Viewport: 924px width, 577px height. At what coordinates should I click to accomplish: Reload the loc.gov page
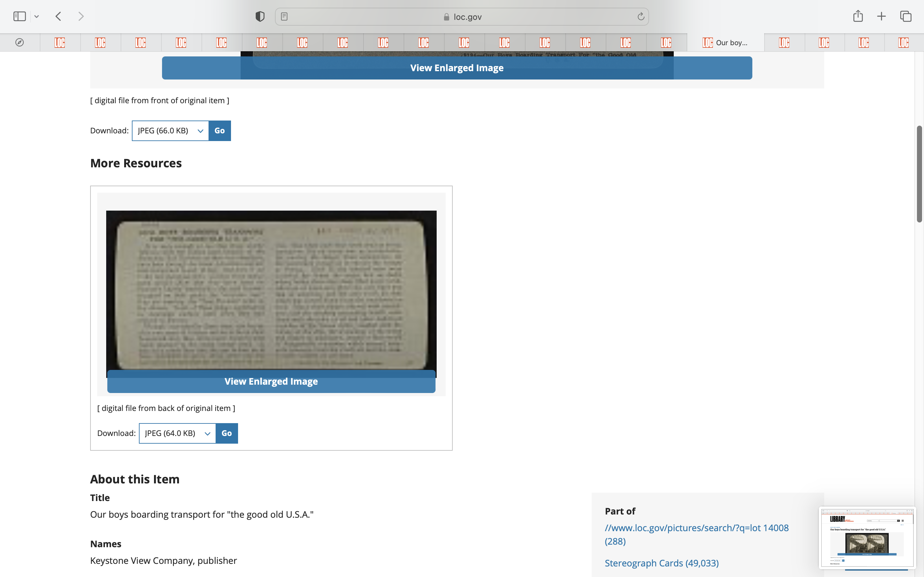coord(641,16)
